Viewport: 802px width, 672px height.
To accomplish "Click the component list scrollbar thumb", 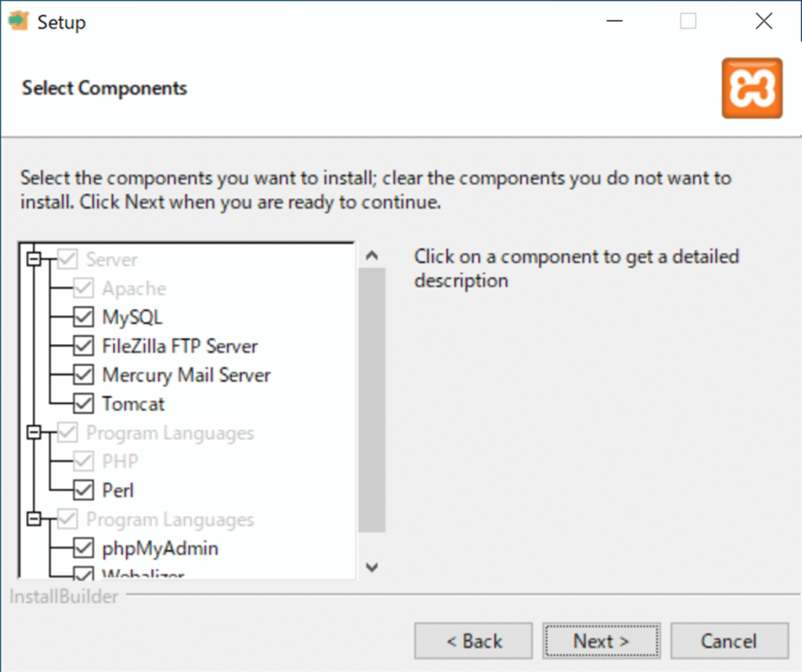I will pos(372,399).
